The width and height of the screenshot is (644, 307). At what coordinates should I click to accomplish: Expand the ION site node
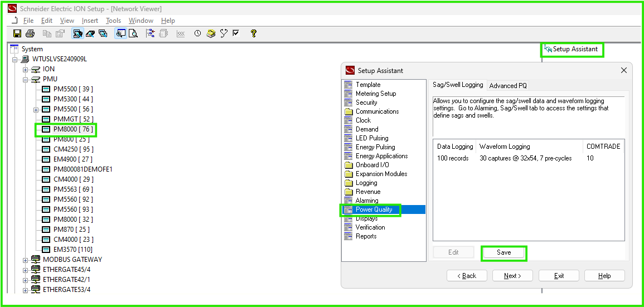click(x=26, y=69)
